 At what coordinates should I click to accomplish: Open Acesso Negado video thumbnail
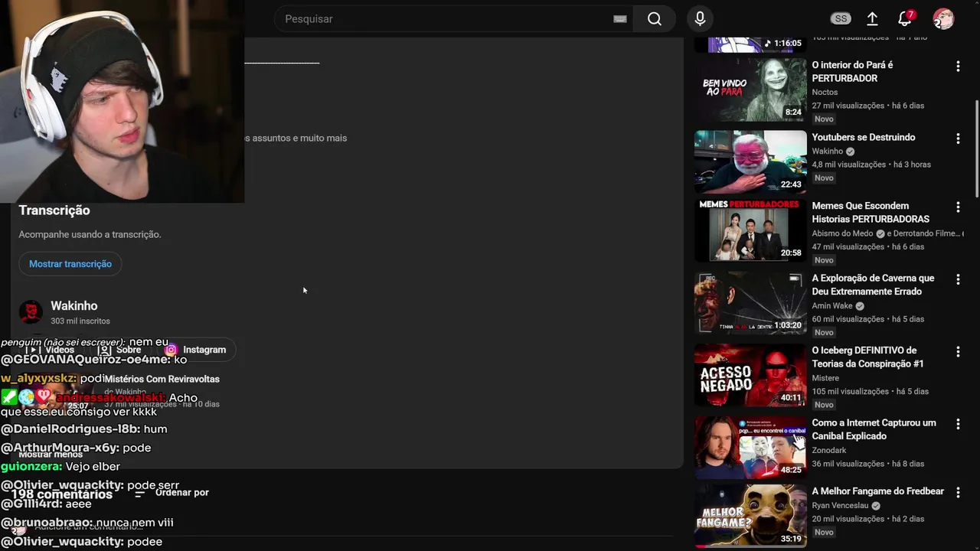750,375
